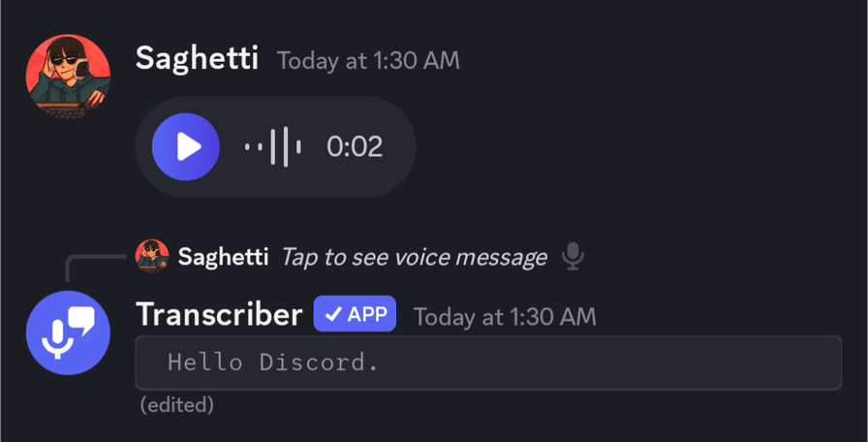
Task: Click the timestamp next to Transcriber's APP badge
Action: (x=505, y=317)
